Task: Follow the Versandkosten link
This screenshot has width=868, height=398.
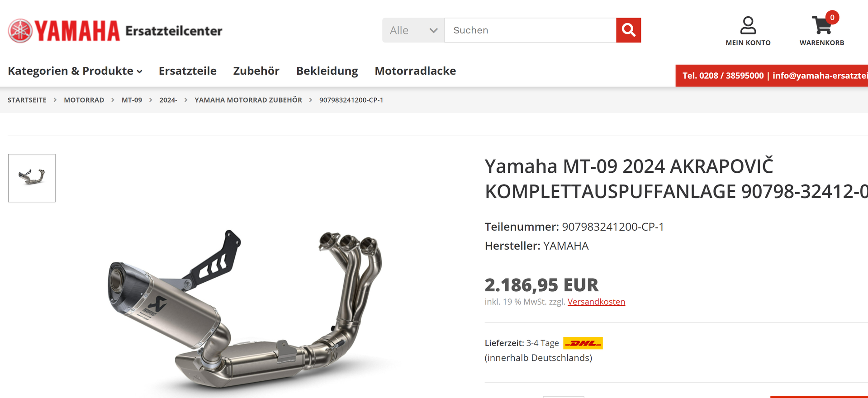Action: tap(596, 302)
